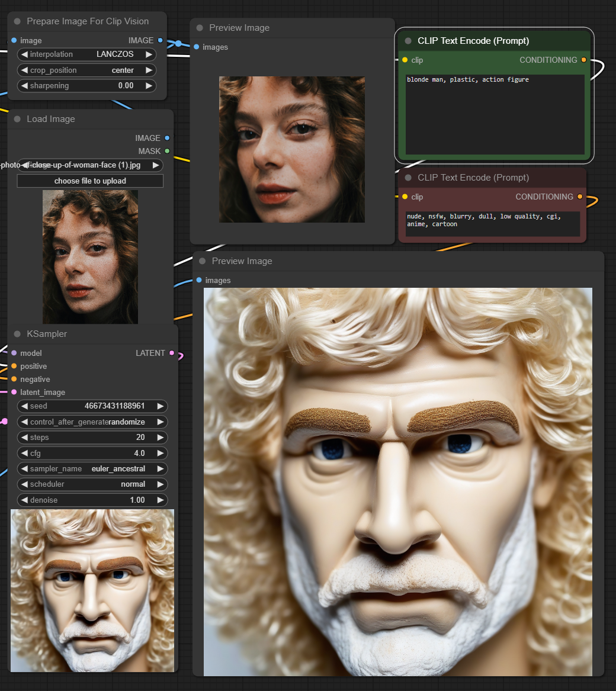Open the scheduler normal selector
616x691 pixels.
click(x=92, y=484)
